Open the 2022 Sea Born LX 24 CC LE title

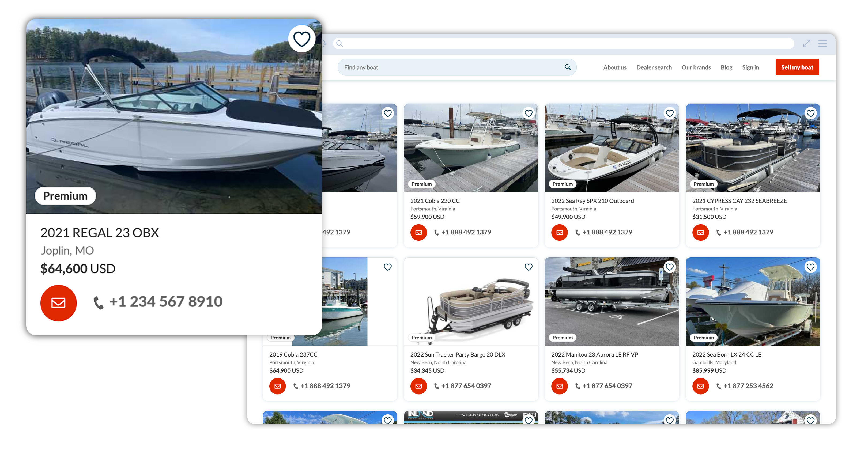point(726,355)
